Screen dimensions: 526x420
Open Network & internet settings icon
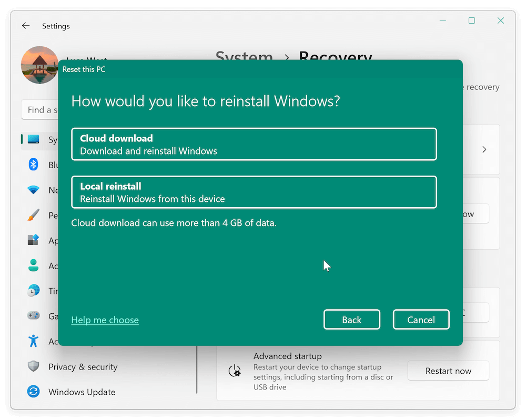[33, 190]
